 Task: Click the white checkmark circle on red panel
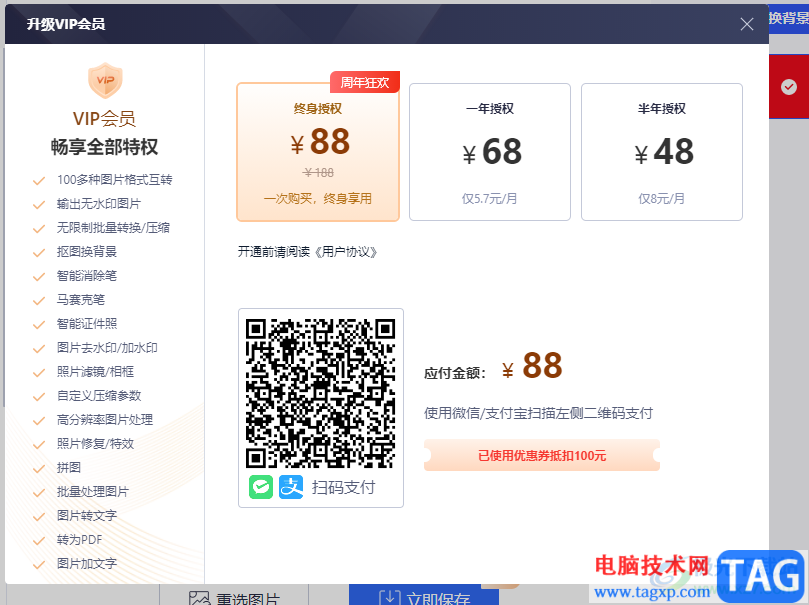788,87
